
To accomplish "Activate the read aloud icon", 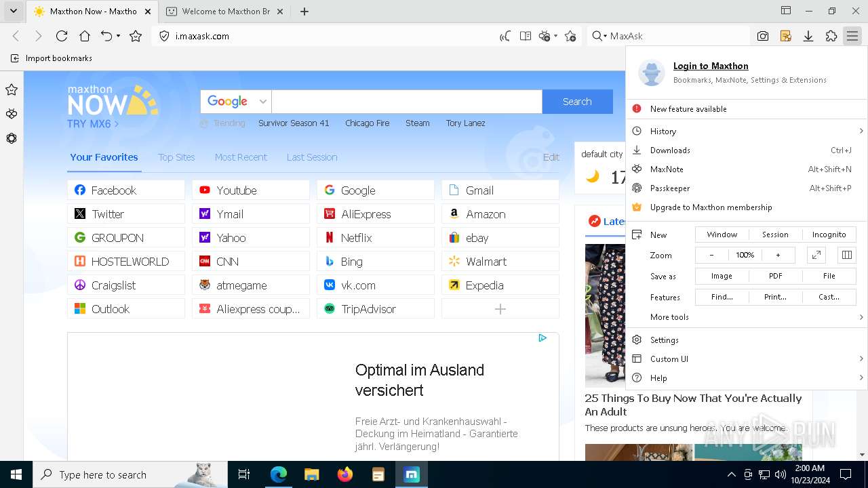I will click(x=505, y=36).
